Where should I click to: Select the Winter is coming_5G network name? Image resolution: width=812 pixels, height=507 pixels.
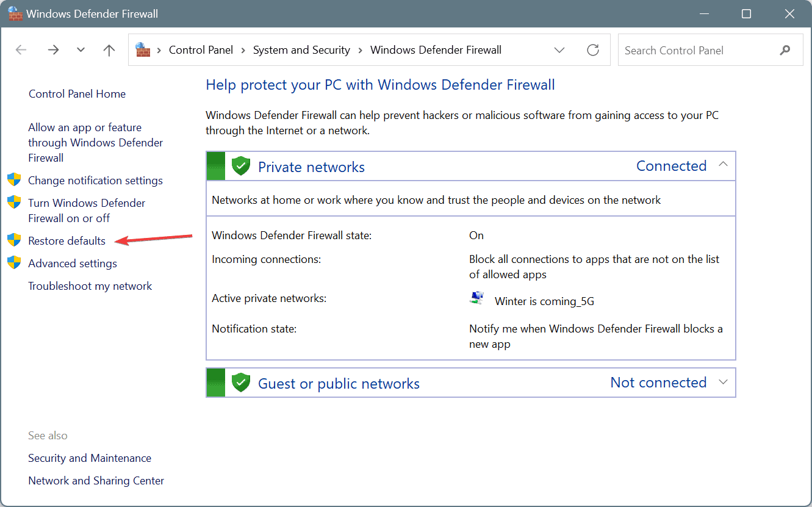tap(544, 301)
